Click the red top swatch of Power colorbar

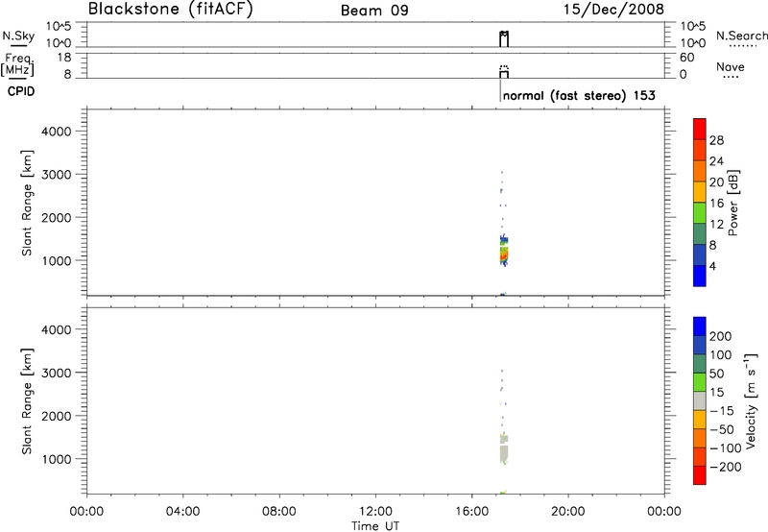[700, 129]
